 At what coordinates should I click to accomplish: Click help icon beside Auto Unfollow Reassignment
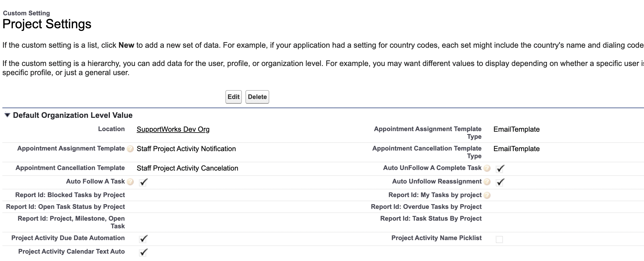(x=487, y=182)
